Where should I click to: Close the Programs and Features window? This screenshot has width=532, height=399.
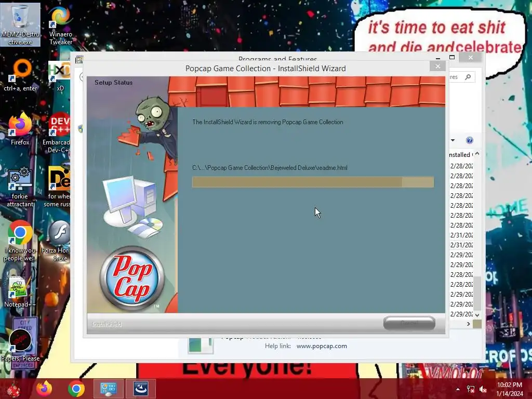click(471, 57)
